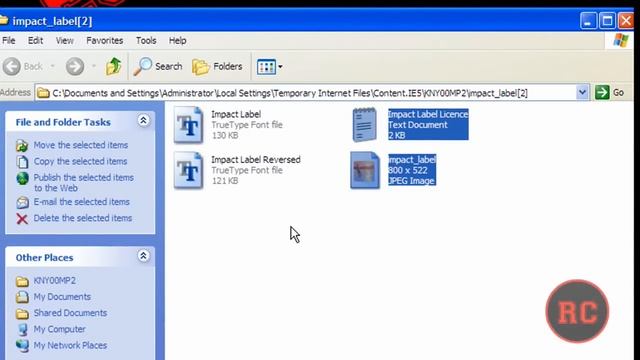Click Delete the selected items link
The height and width of the screenshot is (360, 640).
coord(82,218)
